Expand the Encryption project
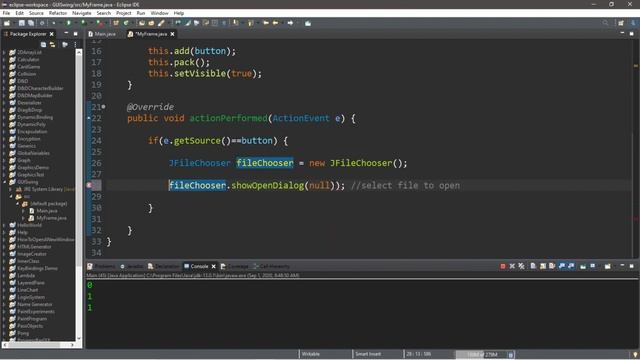Screen dimensions: 640x360 (4, 139)
